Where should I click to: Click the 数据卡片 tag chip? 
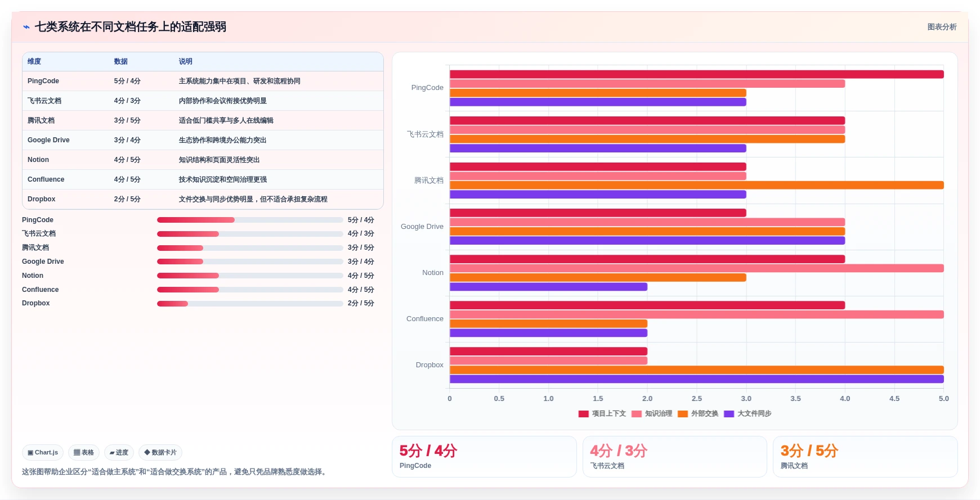pyautogui.click(x=160, y=453)
